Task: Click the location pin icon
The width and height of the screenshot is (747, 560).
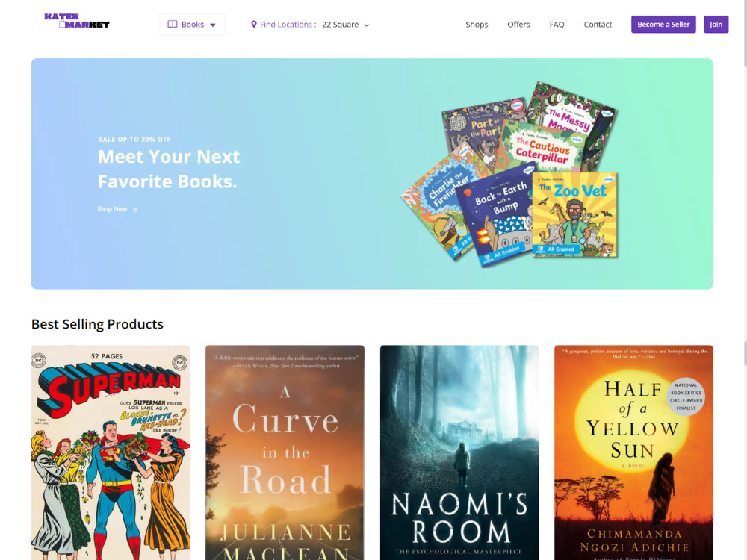Action: [254, 25]
